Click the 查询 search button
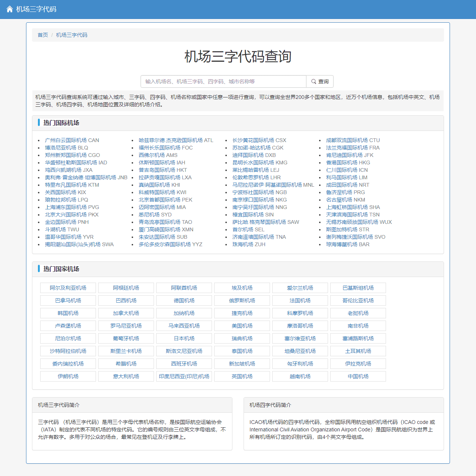The width and height of the screenshot is (476, 476). coord(320,81)
